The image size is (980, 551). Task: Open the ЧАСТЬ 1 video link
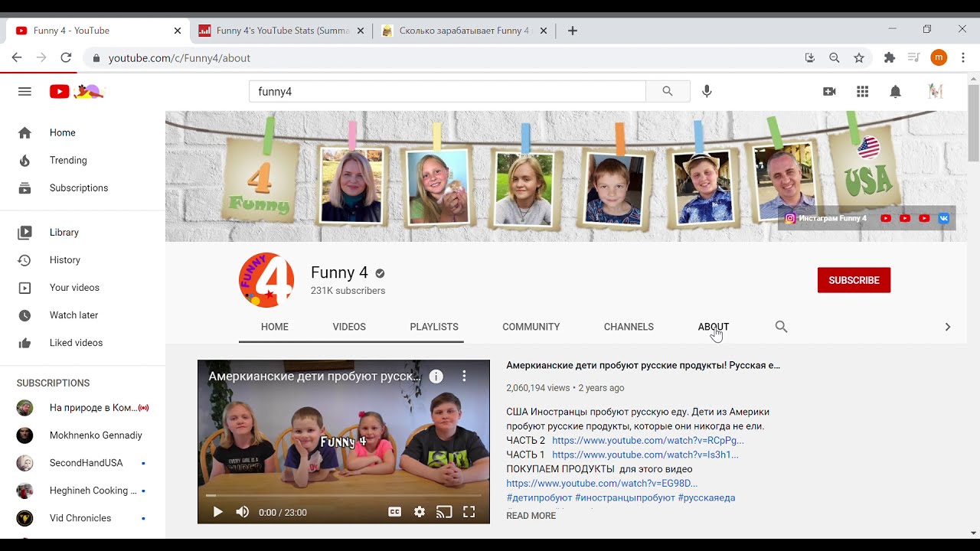[645, 455]
